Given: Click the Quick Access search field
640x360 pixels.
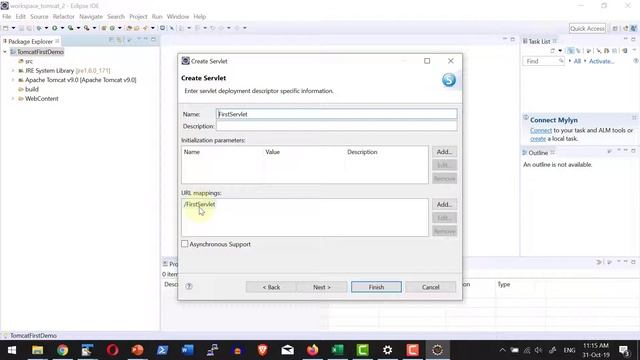Looking at the screenshot, I should [587, 28].
